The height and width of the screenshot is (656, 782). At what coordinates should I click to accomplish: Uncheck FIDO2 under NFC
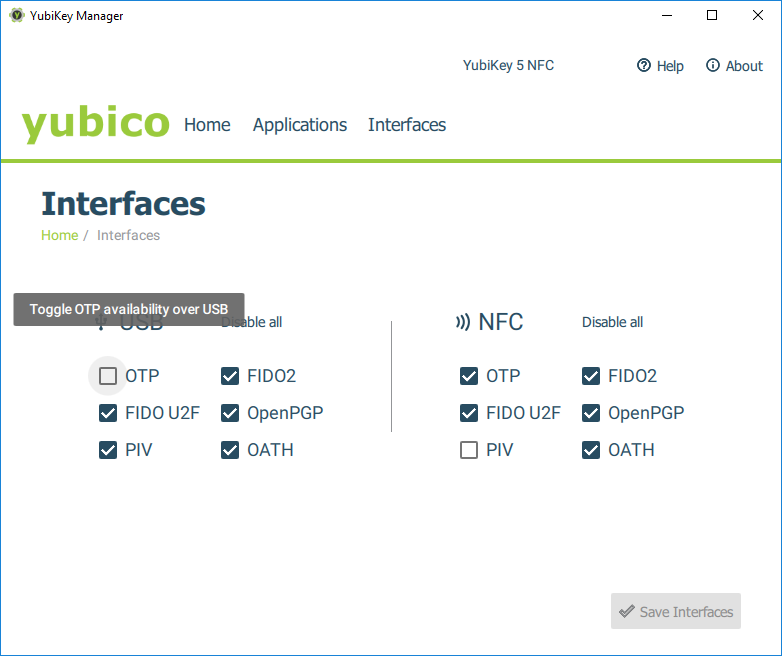(x=591, y=376)
